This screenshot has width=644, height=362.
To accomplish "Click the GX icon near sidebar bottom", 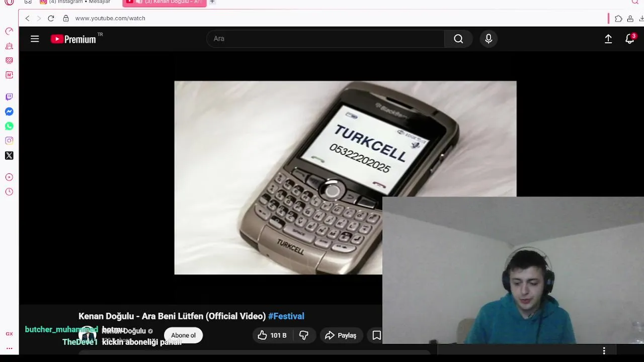I will pyautogui.click(x=9, y=334).
